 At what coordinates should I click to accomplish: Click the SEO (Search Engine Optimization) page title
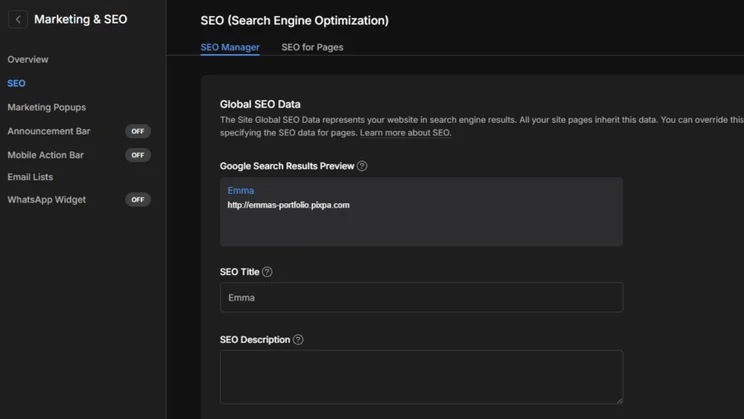295,21
